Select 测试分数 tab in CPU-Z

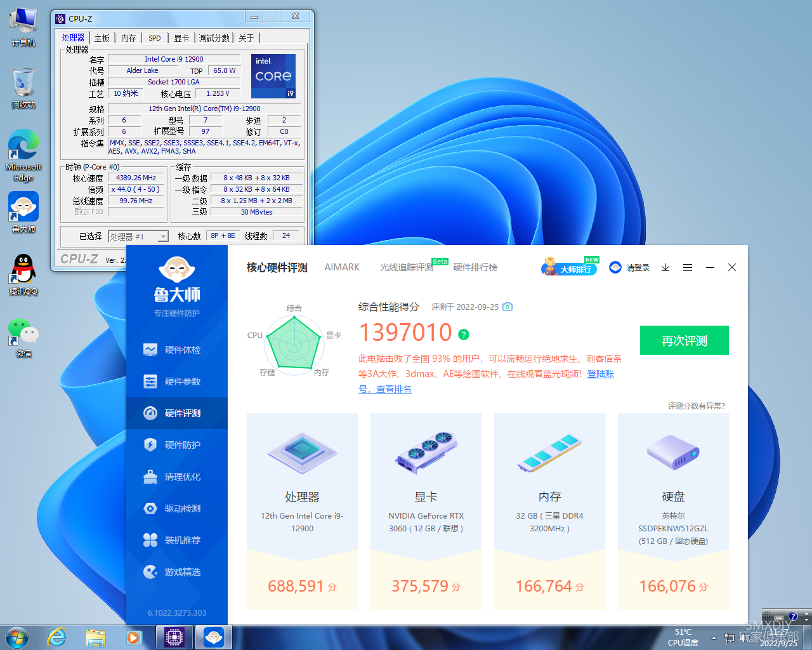[214, 38]
